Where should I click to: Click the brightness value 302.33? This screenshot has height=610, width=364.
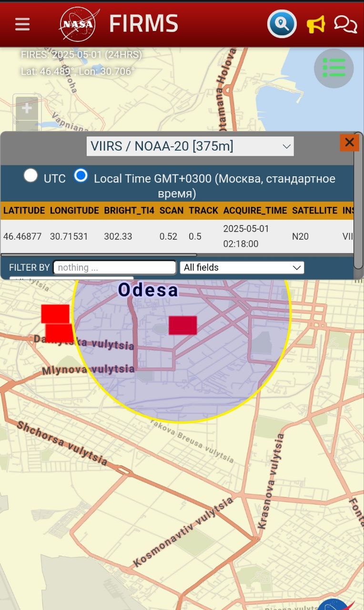coord(118,236)
